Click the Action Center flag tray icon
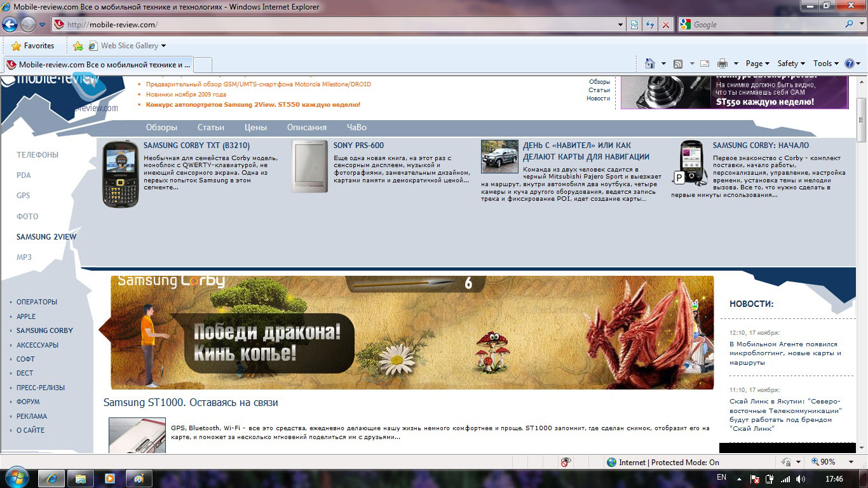This screenshot has width=868, height=488. pyautogui.click(x=755, y=479)
